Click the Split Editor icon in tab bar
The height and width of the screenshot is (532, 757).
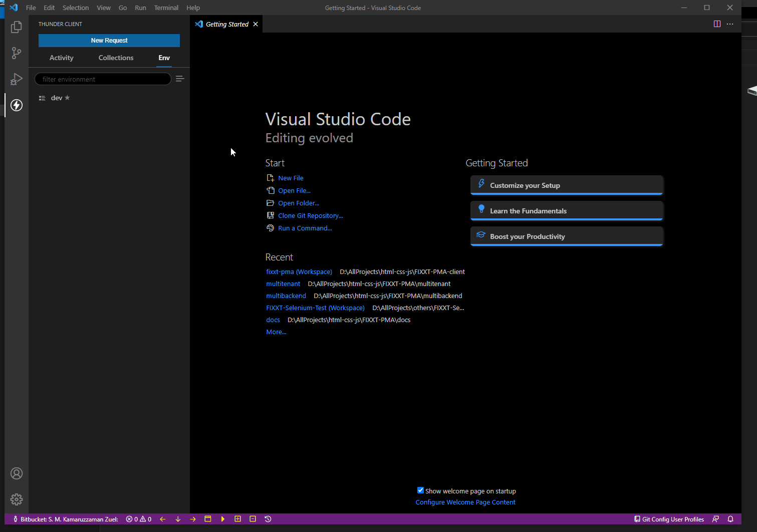(x=717, y=24)
